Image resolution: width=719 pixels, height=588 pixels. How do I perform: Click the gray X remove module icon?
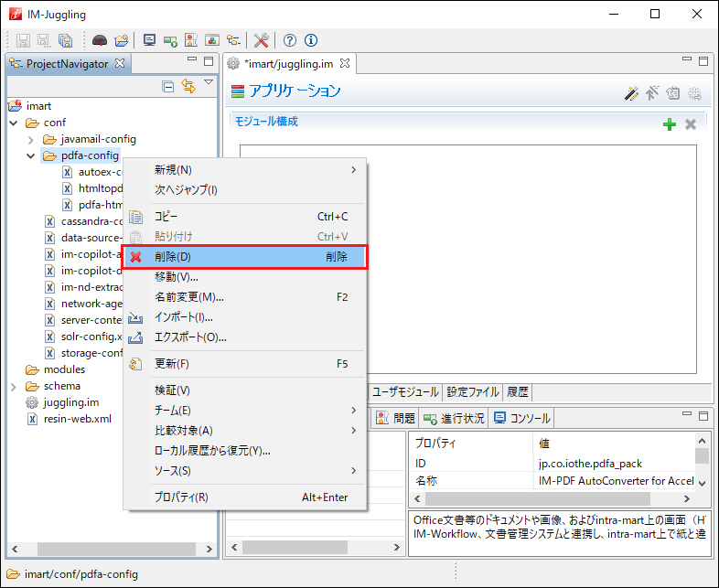tap(691, 124)
